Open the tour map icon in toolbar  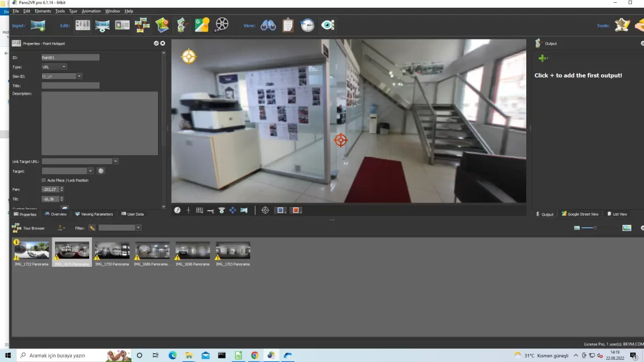pos(162,25)
